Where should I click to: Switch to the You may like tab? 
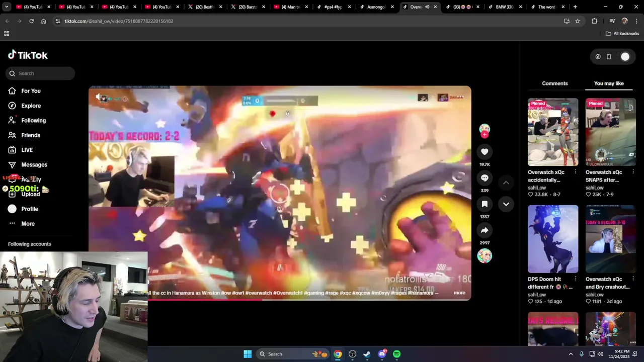(x=609, y=83)
